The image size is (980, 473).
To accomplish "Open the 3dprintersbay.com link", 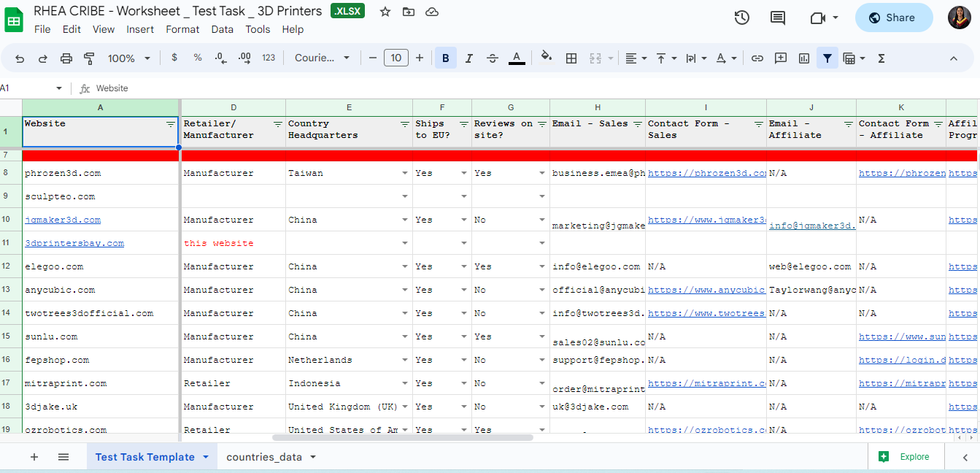I will (74, 243).
